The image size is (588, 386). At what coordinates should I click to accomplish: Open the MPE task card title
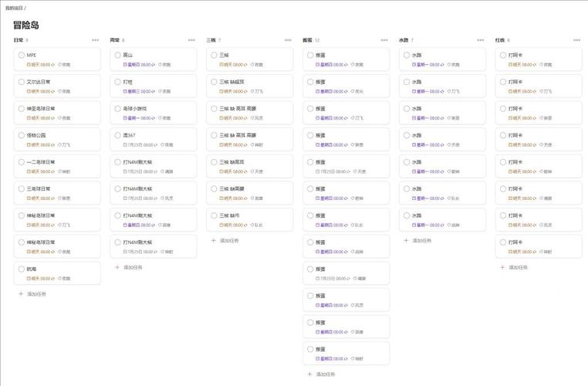click(x=32, y=55)
